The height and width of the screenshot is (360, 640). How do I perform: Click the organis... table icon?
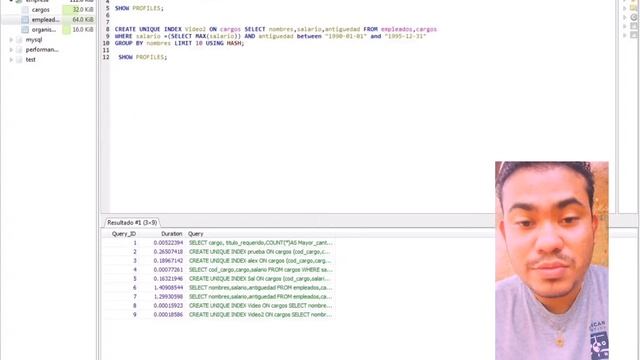point(25,30)
